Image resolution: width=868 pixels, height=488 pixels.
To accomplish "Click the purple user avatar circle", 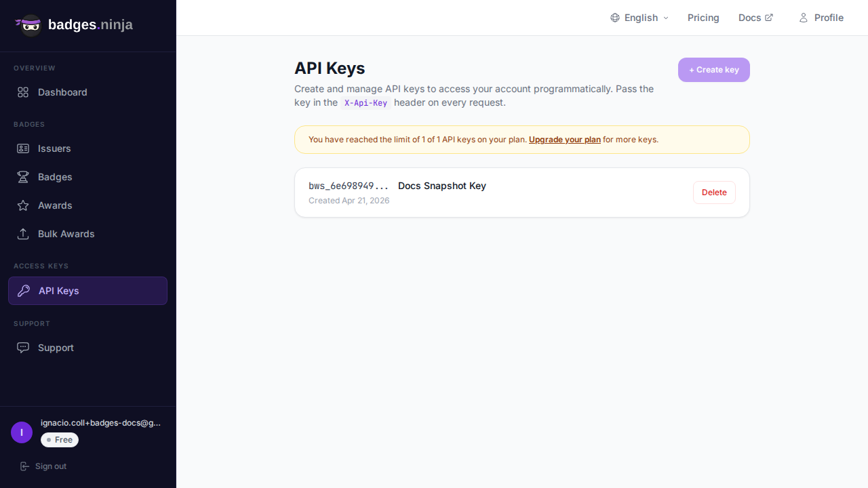I will [x=22, y=432].
